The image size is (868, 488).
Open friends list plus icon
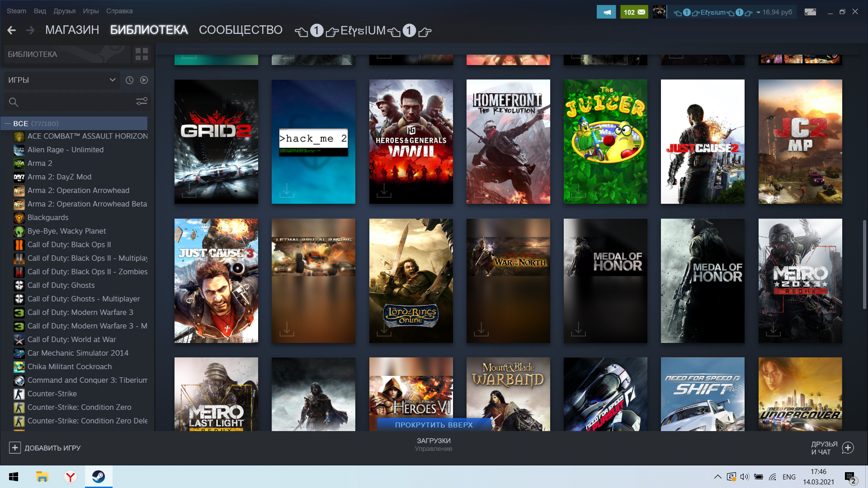coord(848,448)
